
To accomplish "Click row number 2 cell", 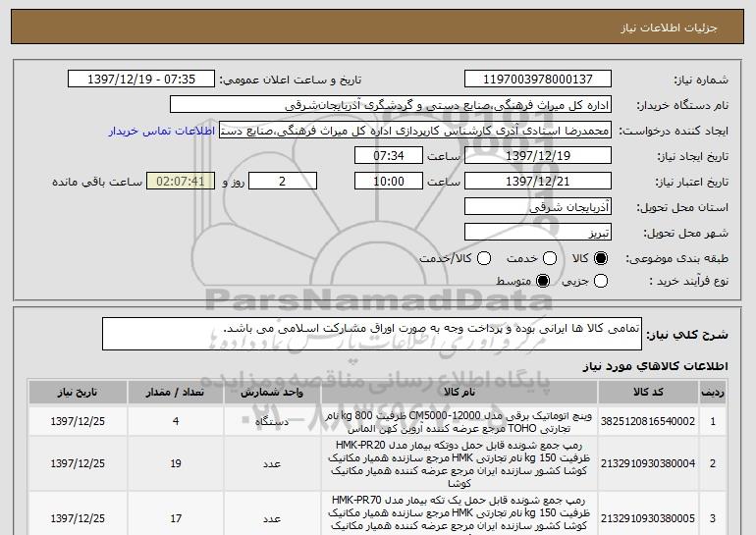I will pos(713,463).
